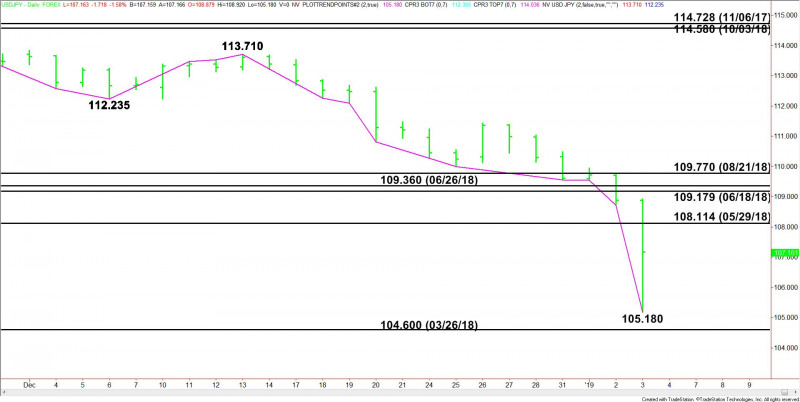This screenshot has width=800, height=402.
Task: Select the 109.179 (06/18/18) level label
Action: click(x=721, y=197)
